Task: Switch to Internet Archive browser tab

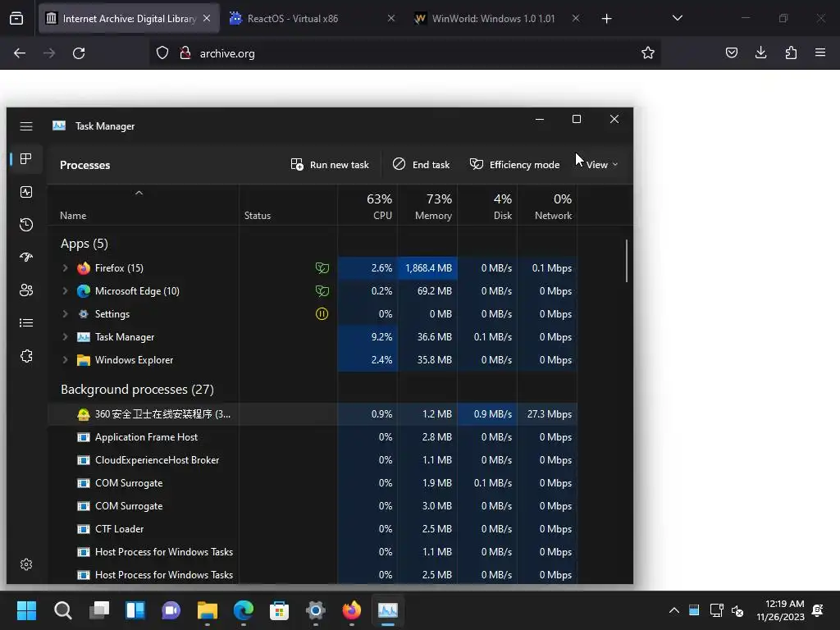Action: [129, 18]
